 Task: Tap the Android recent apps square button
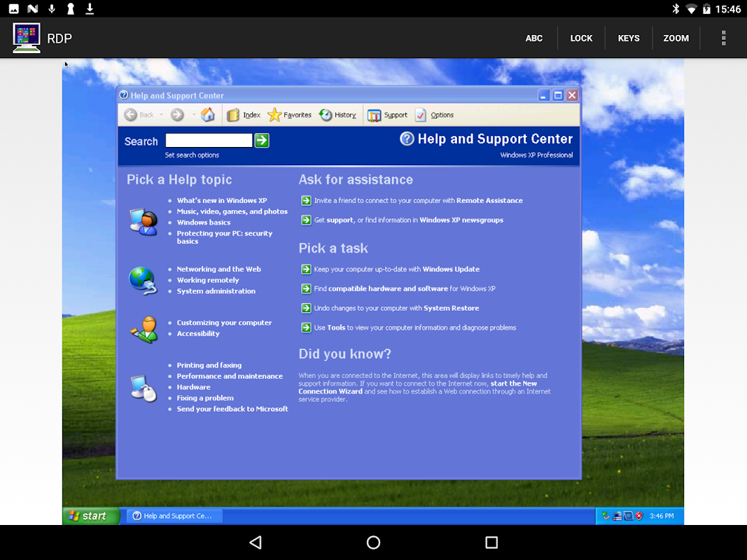(491, 542)
